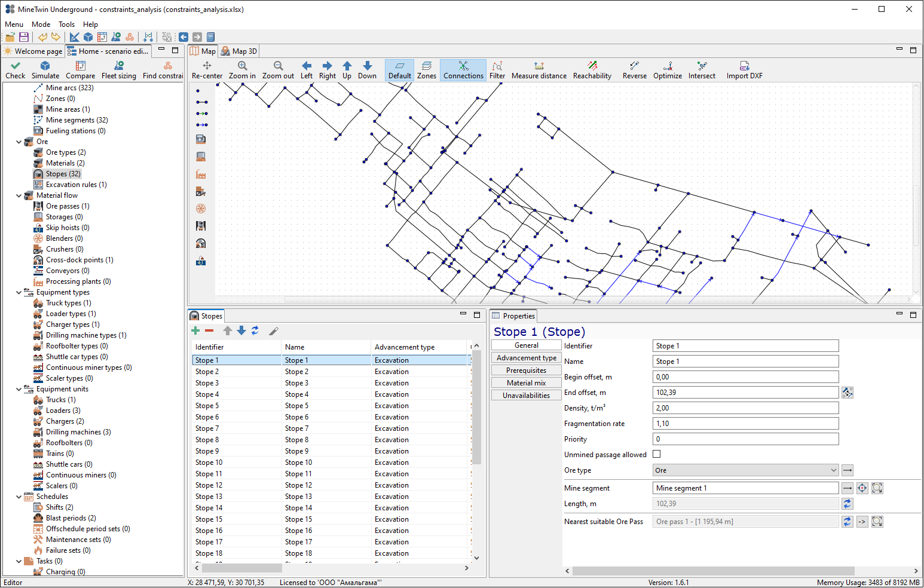Click the Check button with green checkmark
Screen dimensions: 924x588
[x=16, y=70]
